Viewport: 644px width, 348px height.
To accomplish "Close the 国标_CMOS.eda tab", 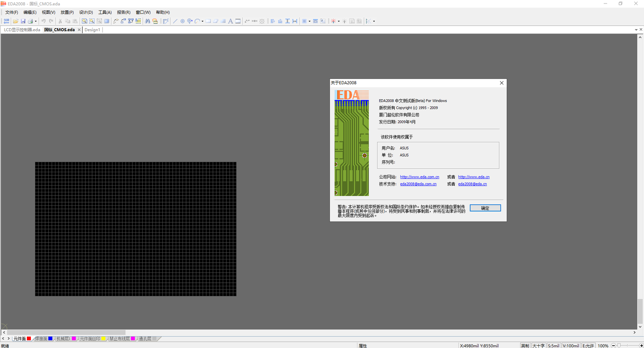I will (79, 30).
